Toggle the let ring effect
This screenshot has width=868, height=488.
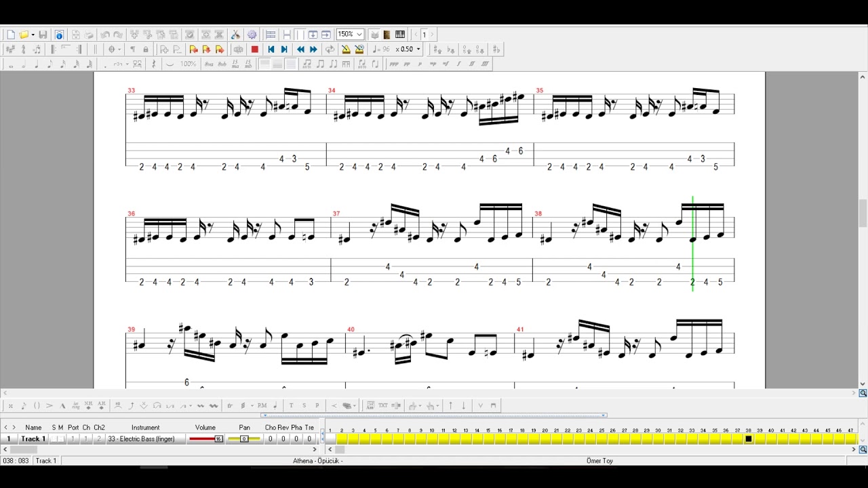[x=76, y=405]
